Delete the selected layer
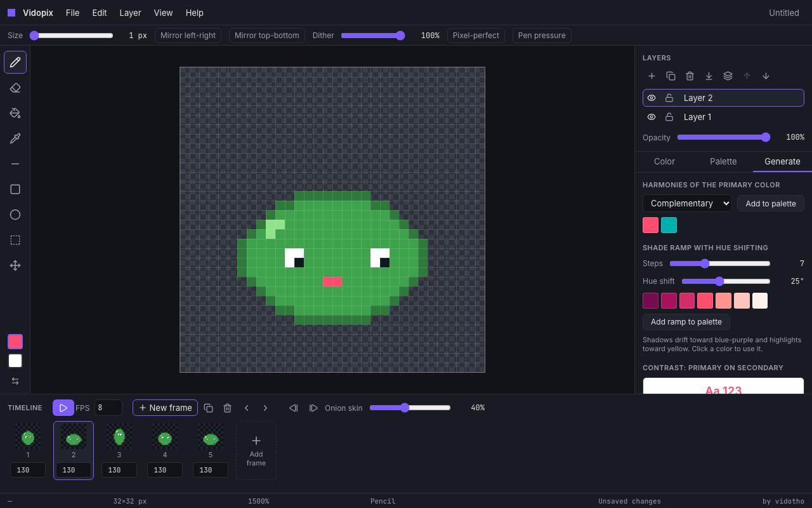812x508 pixels. click(690, 76)
